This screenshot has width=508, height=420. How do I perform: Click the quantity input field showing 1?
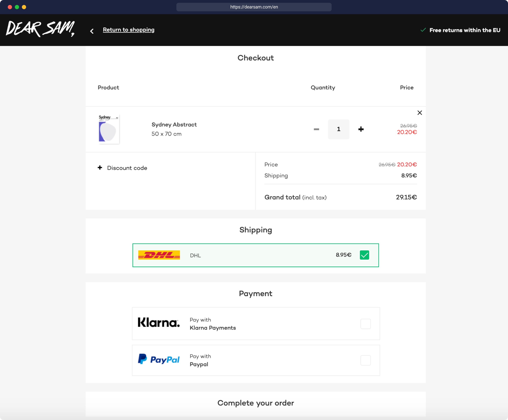(338, 129)
